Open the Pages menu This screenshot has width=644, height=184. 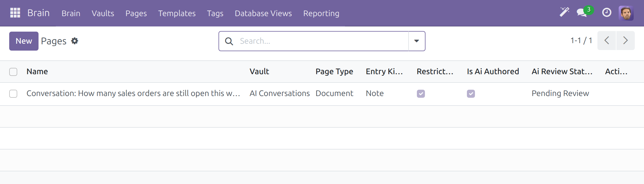(136, 13)
